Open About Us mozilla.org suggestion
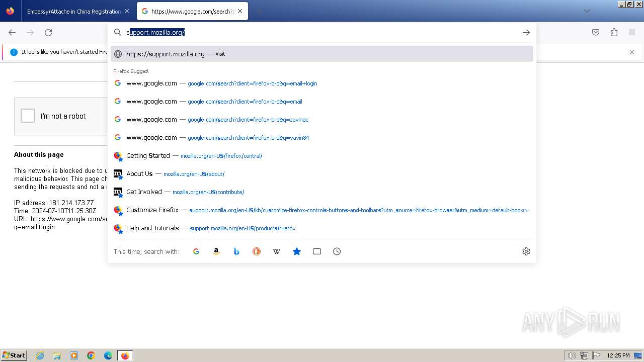644x362 pixels. pyautogui.click(x=322, y=174)
